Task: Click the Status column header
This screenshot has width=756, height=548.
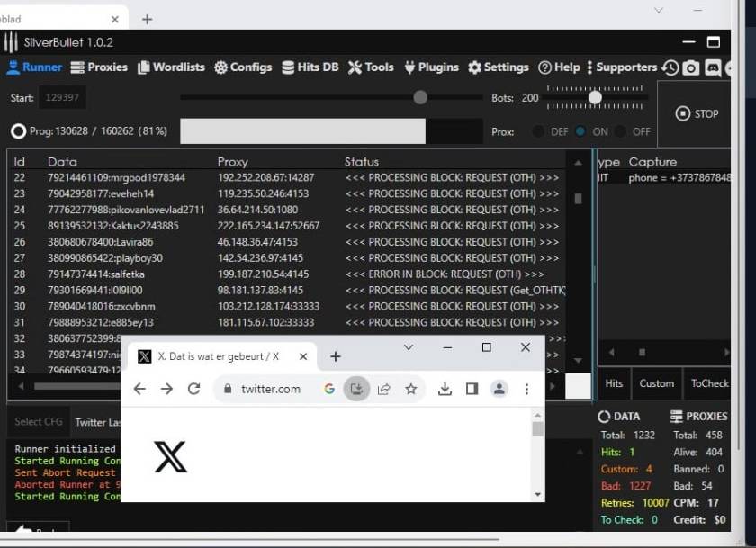Action: click(x=362, y=162)
